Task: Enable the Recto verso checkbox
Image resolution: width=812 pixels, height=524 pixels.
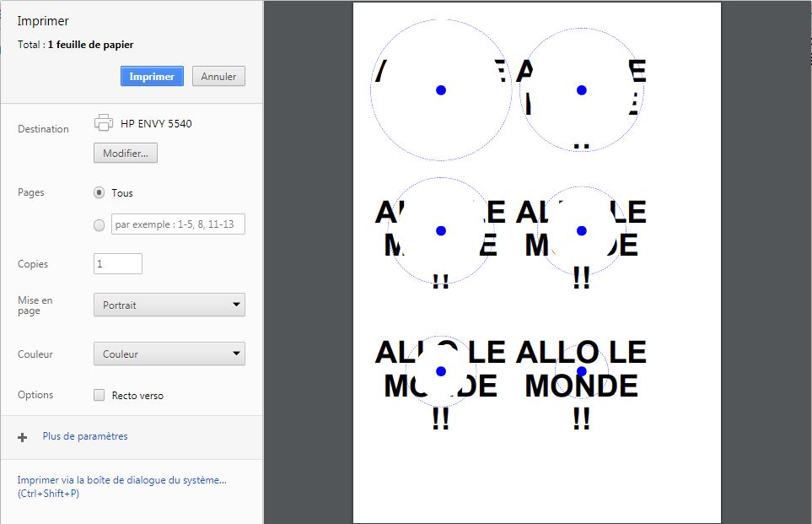Action: pos(99,395)
